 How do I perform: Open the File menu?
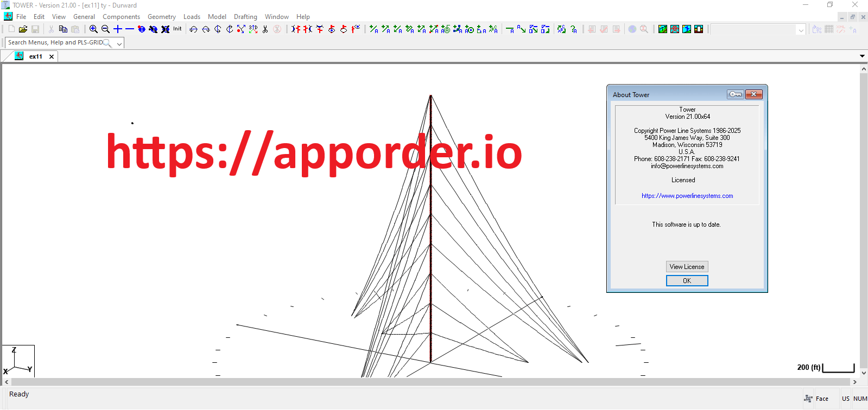[21, 17]
